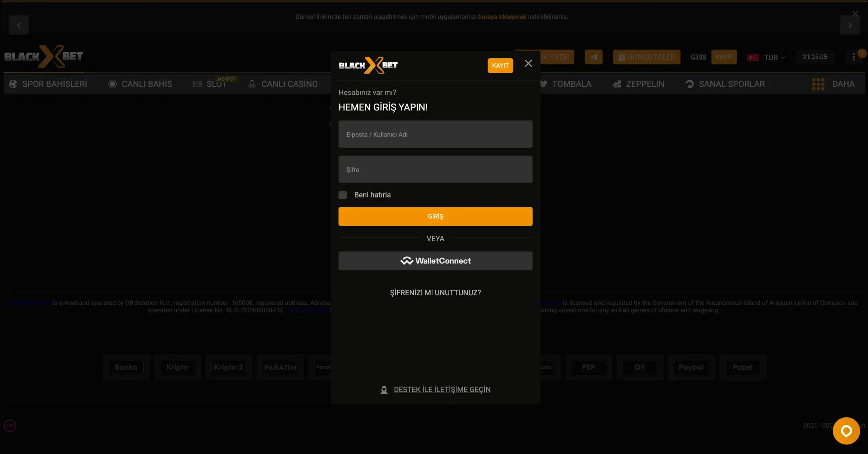The image size is (868, 454).
Task: Click the virtual sports icon
Action: pyautogui.click(x=690, y=84)
